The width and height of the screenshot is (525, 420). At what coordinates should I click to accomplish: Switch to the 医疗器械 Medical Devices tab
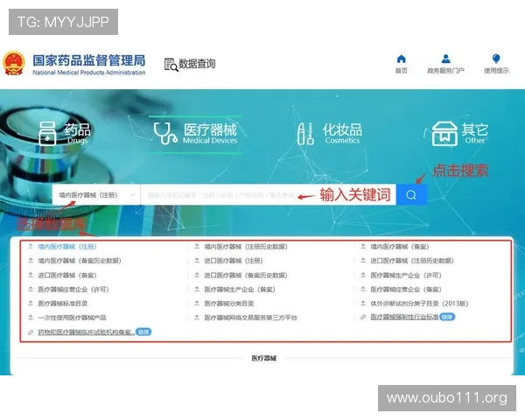point(195,134)
